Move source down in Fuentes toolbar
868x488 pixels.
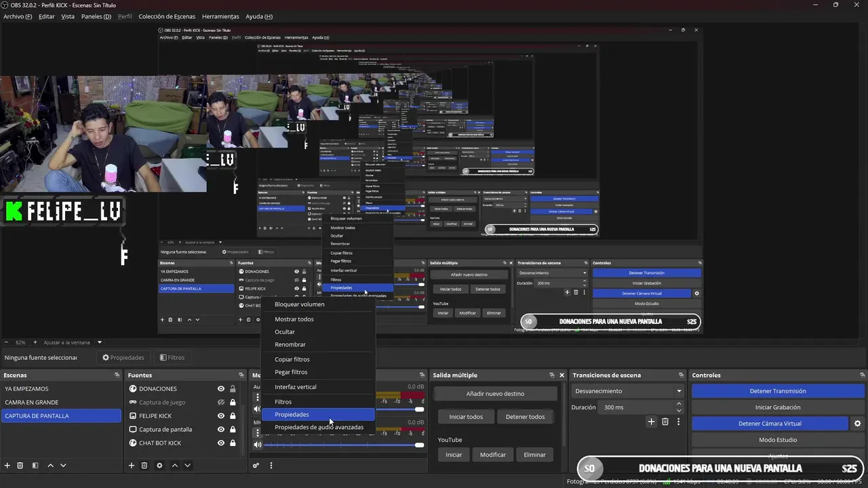[187, 466]
